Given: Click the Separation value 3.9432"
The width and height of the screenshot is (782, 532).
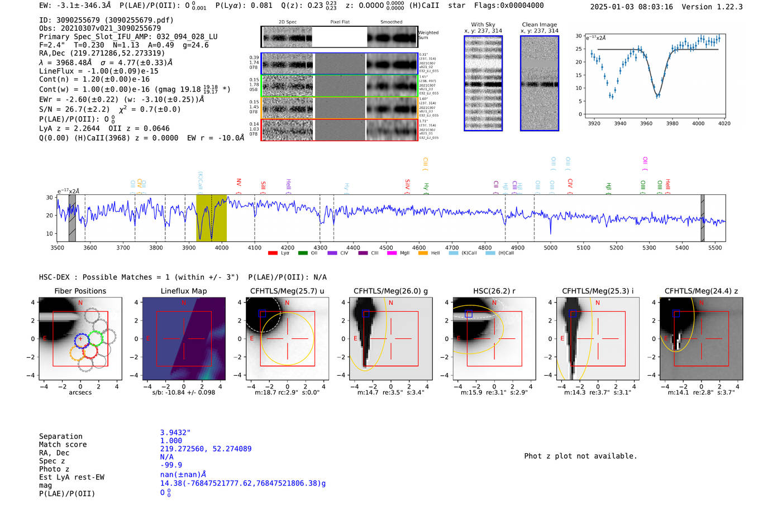Looking at the screenshot, I should 175,432.
